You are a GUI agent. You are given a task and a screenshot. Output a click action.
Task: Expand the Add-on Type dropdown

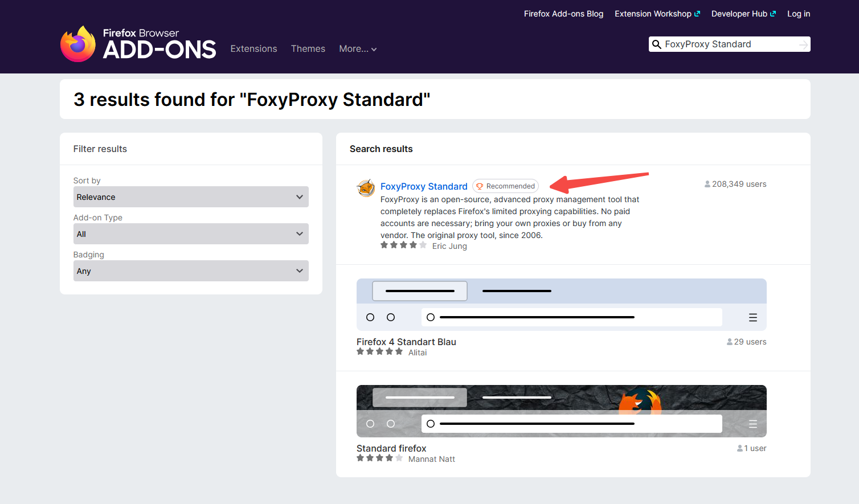click(x=191, y=234)
